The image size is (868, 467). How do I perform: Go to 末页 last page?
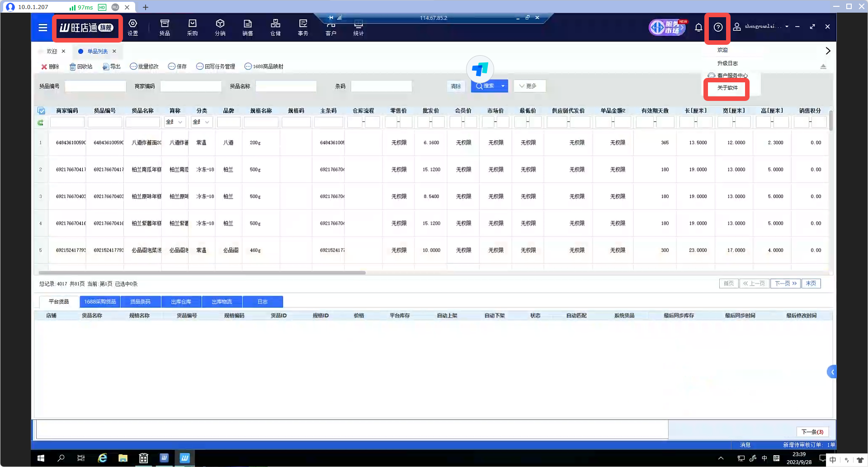(811, 283)
